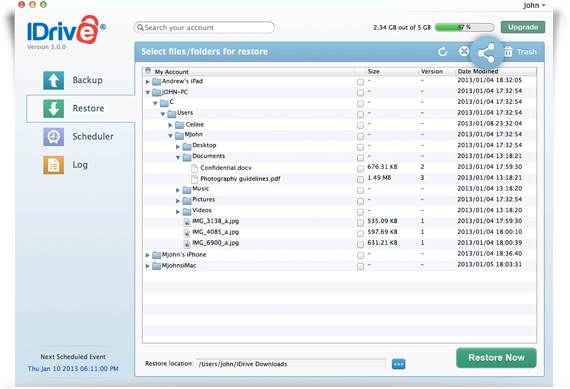Click the Log document icon
The image size is (570, 389).
(53, 165)
